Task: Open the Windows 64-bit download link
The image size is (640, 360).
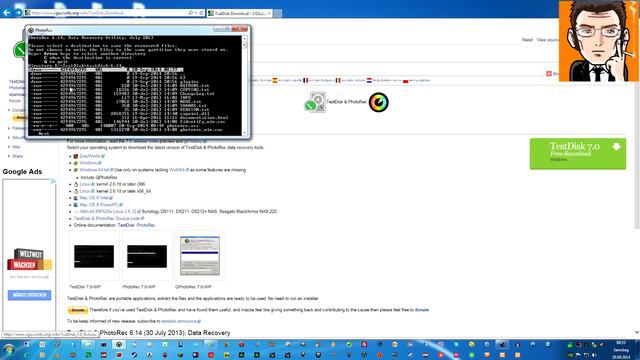Action: (95, 170)
